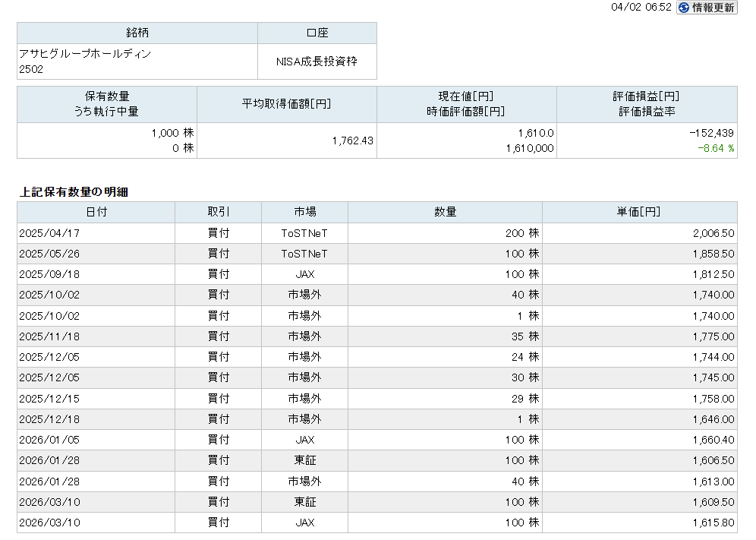Viewport: 756px width, 540px height.
Task: Select the market value 1,610,000
Action: click(x=530, y=149)
